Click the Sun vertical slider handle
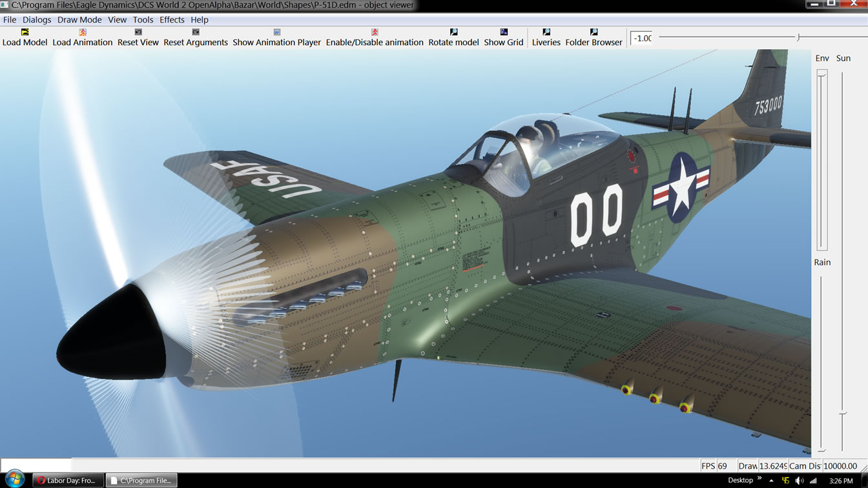Image resolution: width=868 pixels, height=488 pixels. click(843, 413)
